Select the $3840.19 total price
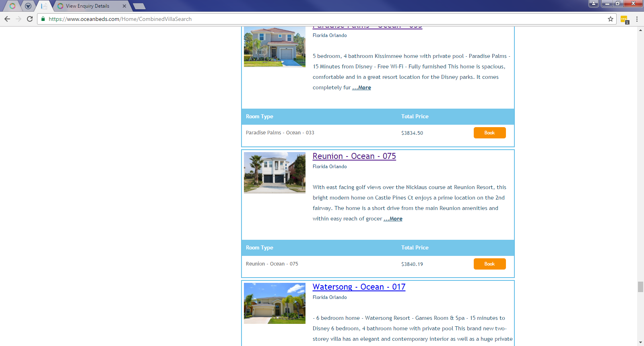 click(412, 264)
